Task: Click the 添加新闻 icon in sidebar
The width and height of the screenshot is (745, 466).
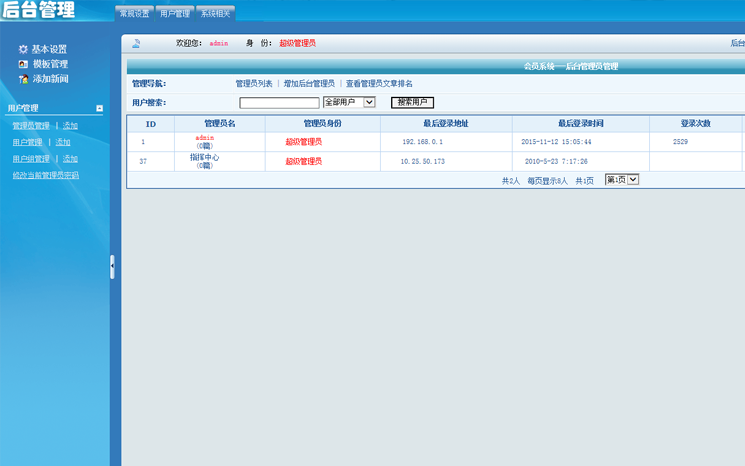Action: pyautogui.click(x=23, y=79)
